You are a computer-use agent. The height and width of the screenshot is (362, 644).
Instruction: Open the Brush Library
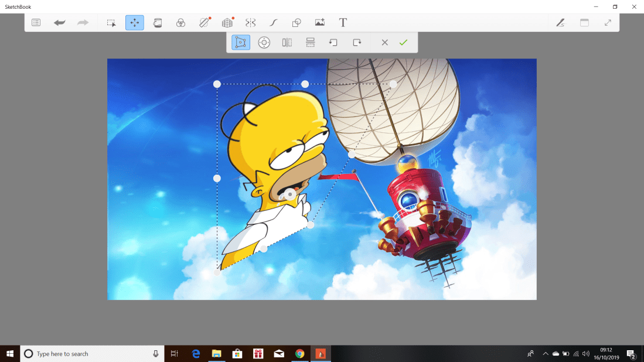560,22
